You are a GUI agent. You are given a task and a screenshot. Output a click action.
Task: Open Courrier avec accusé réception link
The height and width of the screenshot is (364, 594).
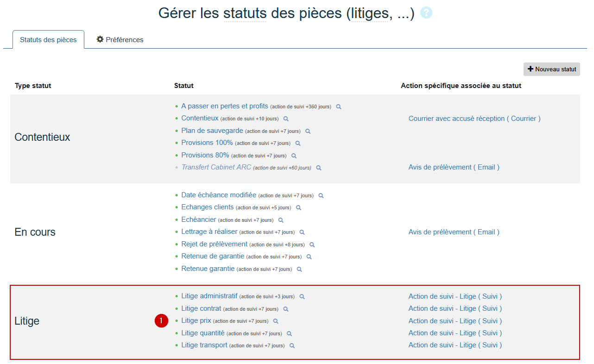474,119
